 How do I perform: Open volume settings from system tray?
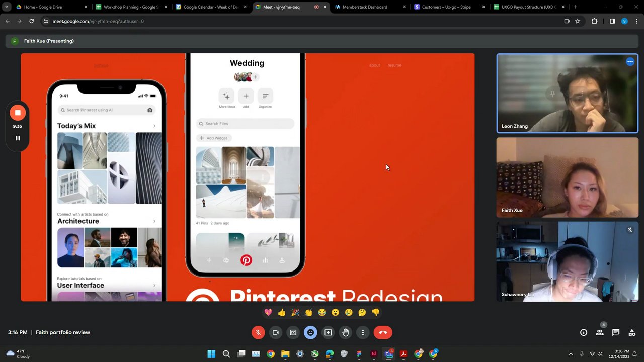[x=600, y=354]
